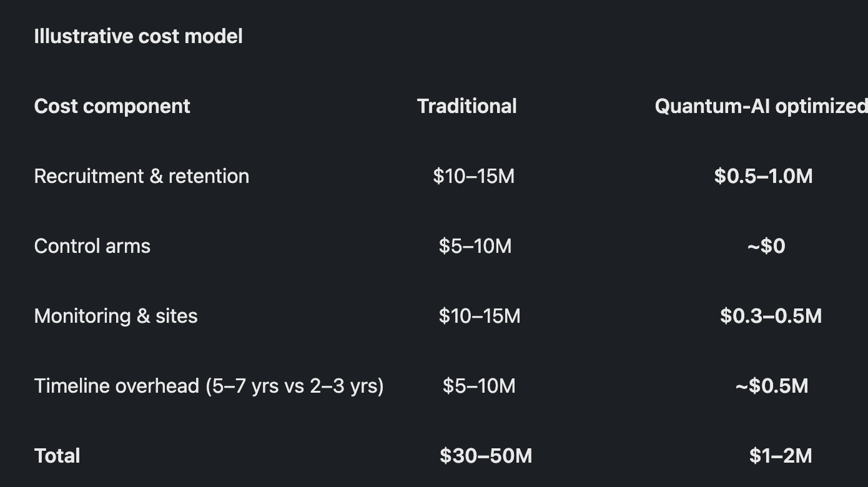Click the 'Illustrative cost model' heading

(x=138, y=36)
